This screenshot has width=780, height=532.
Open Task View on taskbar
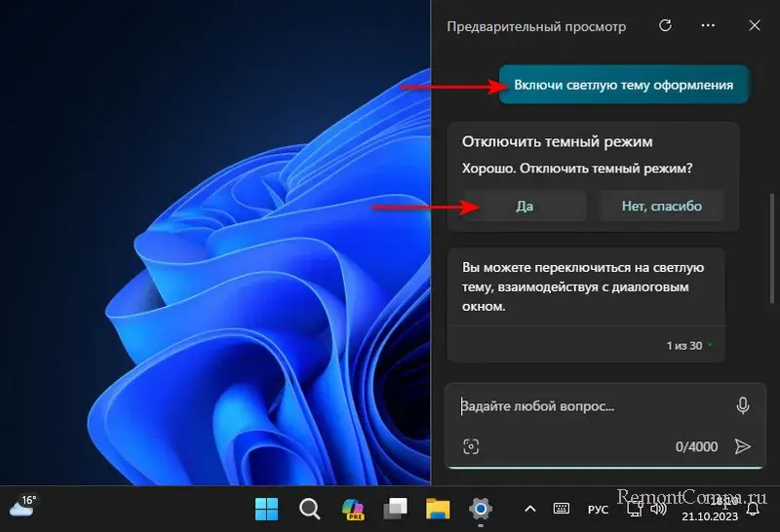coord(395,509)
